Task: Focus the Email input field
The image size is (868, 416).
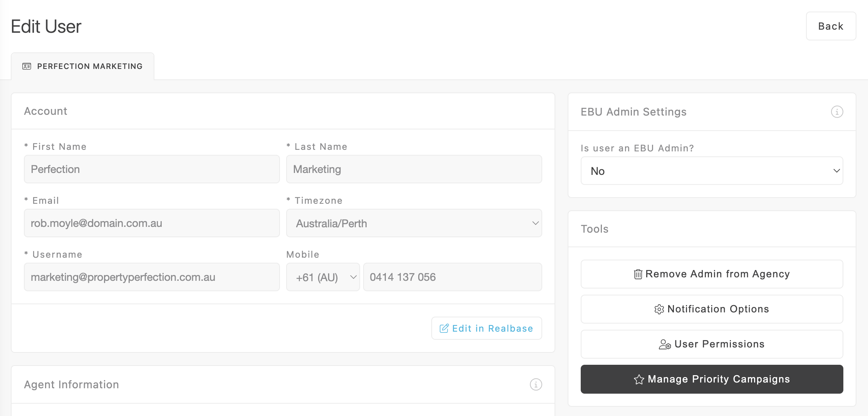Action: pos(152,223)
